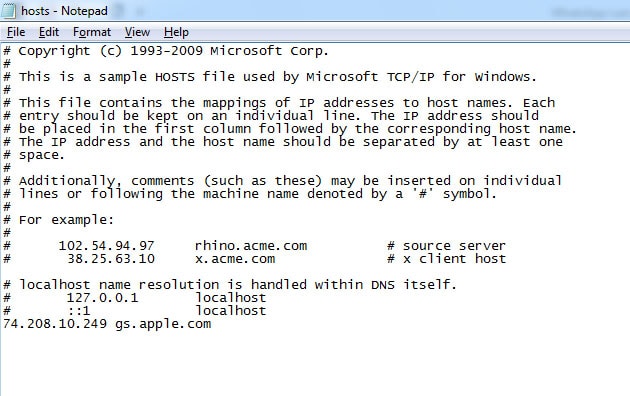The image size is (630, 396).
Task: Click the empty area below last line
Action: [315, 363]
